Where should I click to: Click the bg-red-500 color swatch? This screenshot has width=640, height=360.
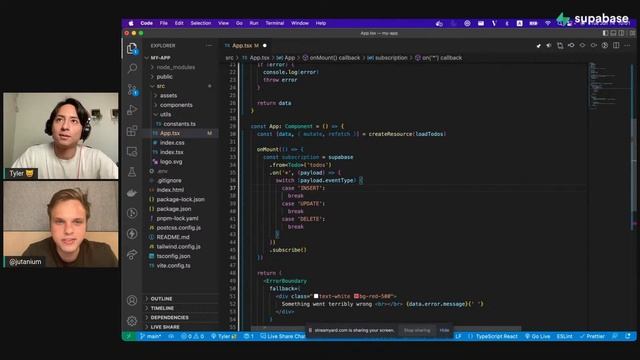356,296
